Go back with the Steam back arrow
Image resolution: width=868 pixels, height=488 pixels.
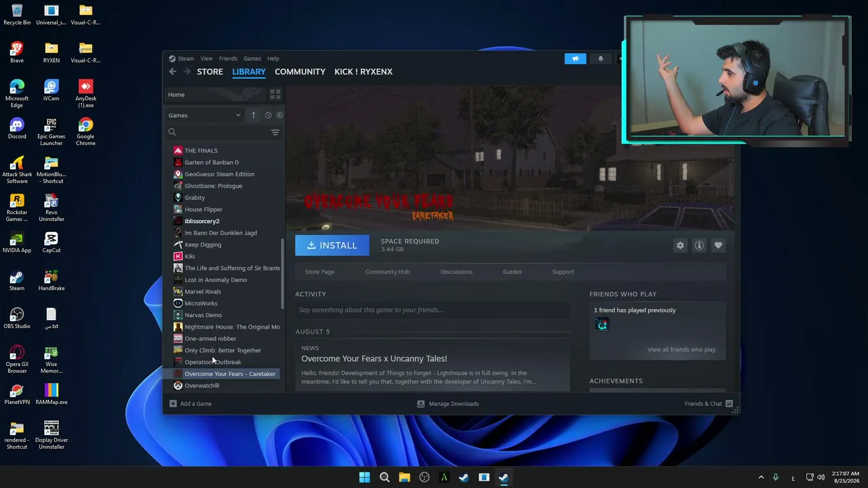point(173,72)
